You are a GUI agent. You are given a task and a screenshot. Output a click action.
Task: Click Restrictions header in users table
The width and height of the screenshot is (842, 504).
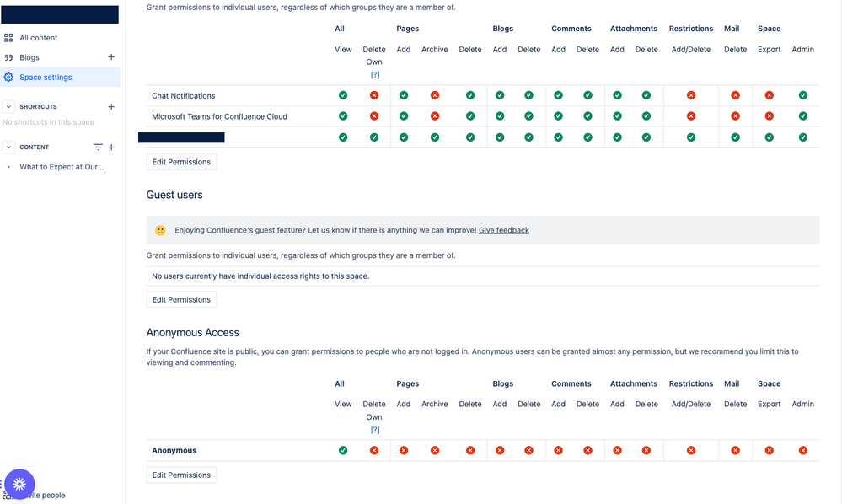coord(691,29)
